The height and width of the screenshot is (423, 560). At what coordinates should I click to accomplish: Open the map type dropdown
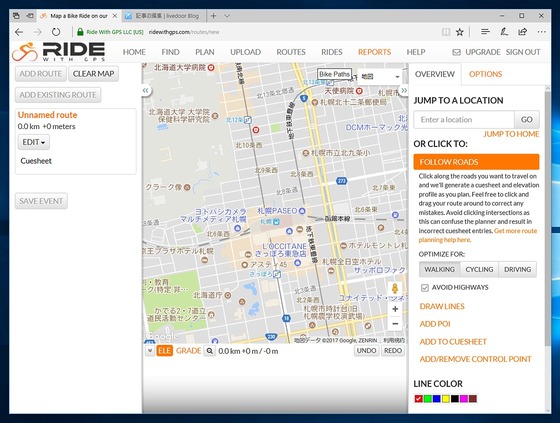(380, 76)
